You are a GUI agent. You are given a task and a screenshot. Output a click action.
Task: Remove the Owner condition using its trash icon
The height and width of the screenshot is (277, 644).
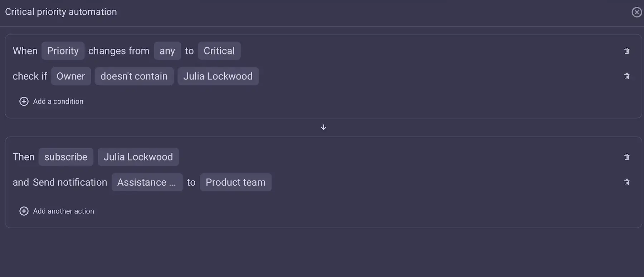(x=626, y=76)
